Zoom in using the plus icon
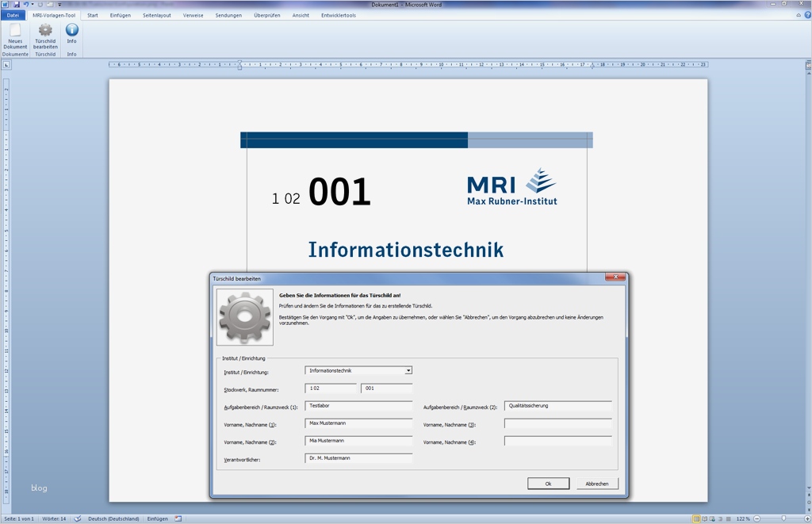Viewport: 812px width, 524px height. tap(807, 518)
